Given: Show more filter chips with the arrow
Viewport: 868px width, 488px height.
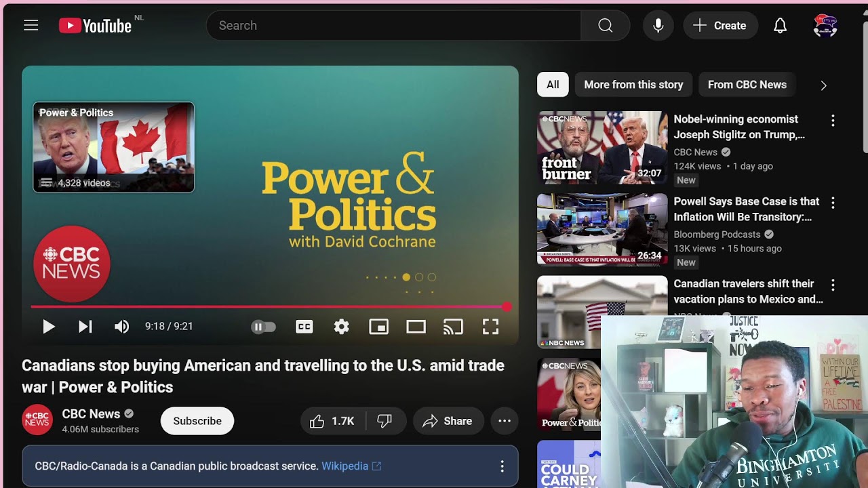Looking at the screenshot, I should pyautogui.click(x=823, y=85).
